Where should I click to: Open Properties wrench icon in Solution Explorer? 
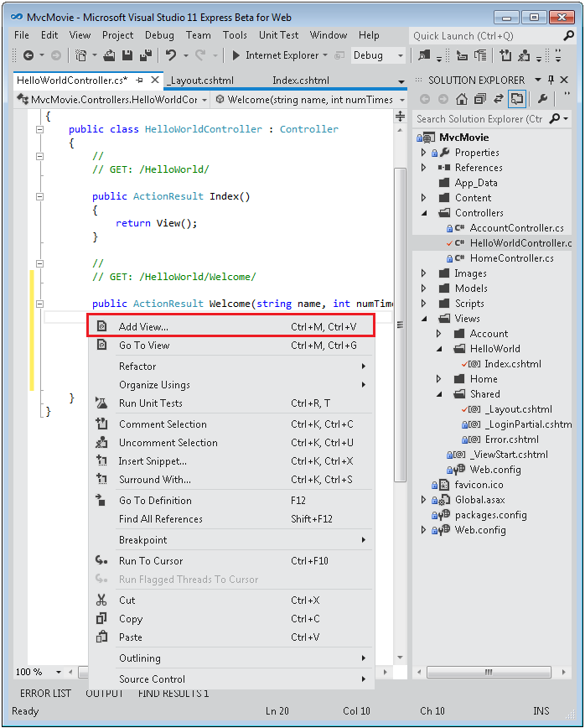tap(542, 98)
